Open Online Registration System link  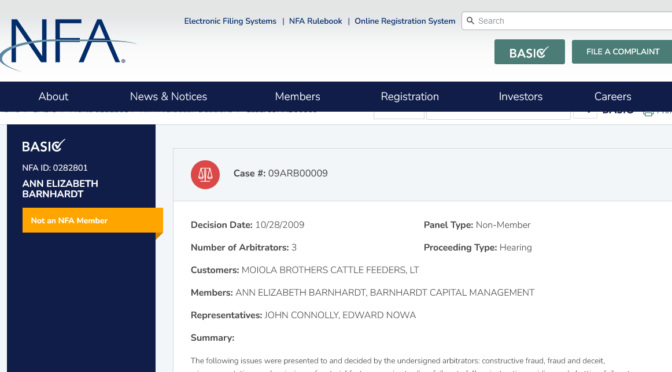(x=405, y=21)
